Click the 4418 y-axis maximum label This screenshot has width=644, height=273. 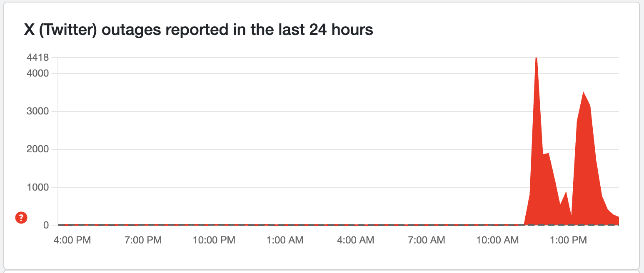[37, 58]
